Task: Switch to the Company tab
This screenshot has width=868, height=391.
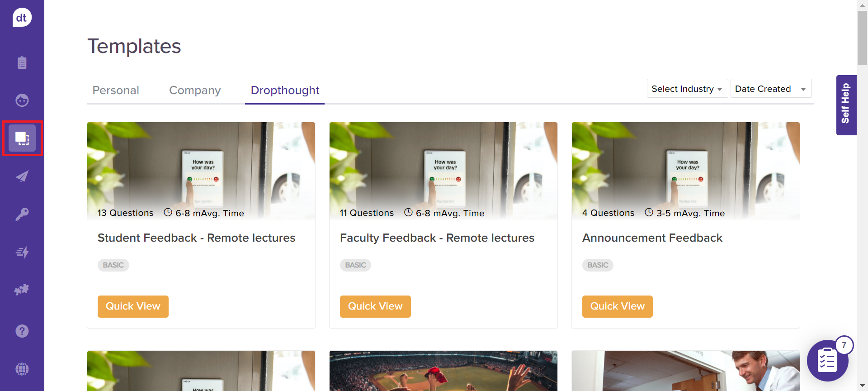Action: (x=195, y=91)
